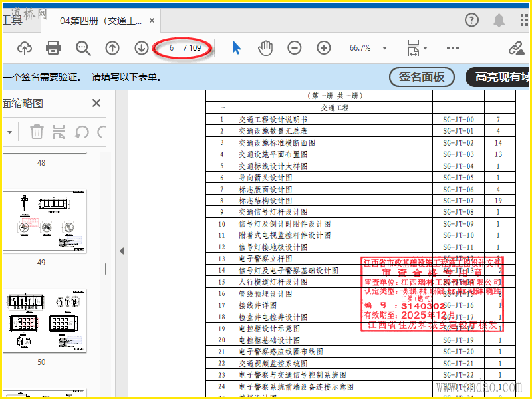Print the document with printer icon

(53, 48)
